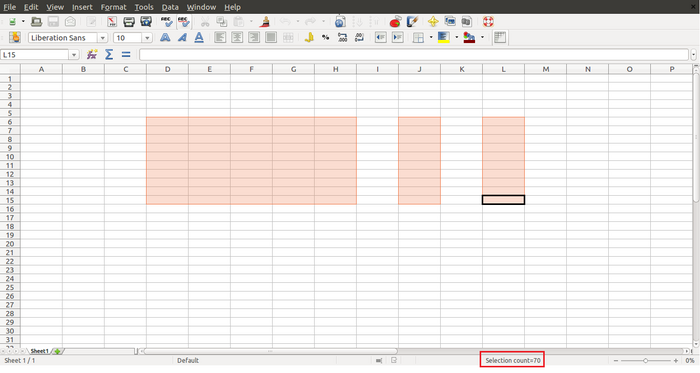Toggle grid lines for current sheet
Viewport: 700px width, 373px height.
pyautogui.click(x=500, y=37)
